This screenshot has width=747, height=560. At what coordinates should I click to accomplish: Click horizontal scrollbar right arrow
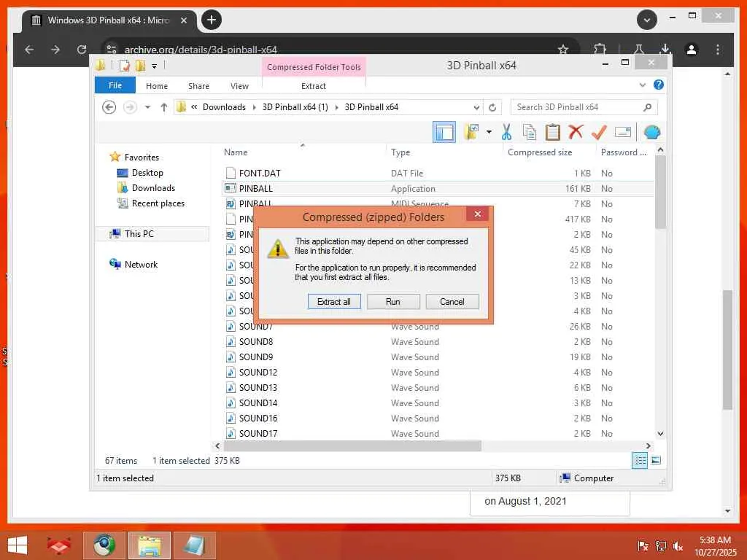(648, 446)
